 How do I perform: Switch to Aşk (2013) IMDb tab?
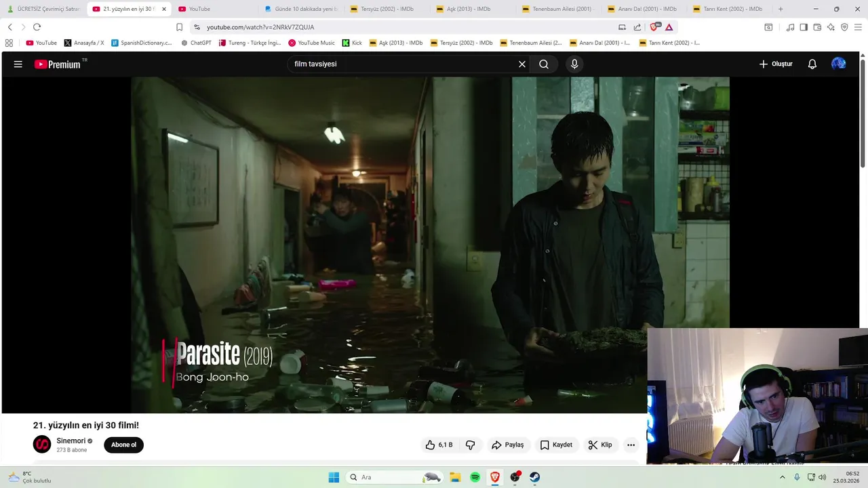(x=471, y=9)
